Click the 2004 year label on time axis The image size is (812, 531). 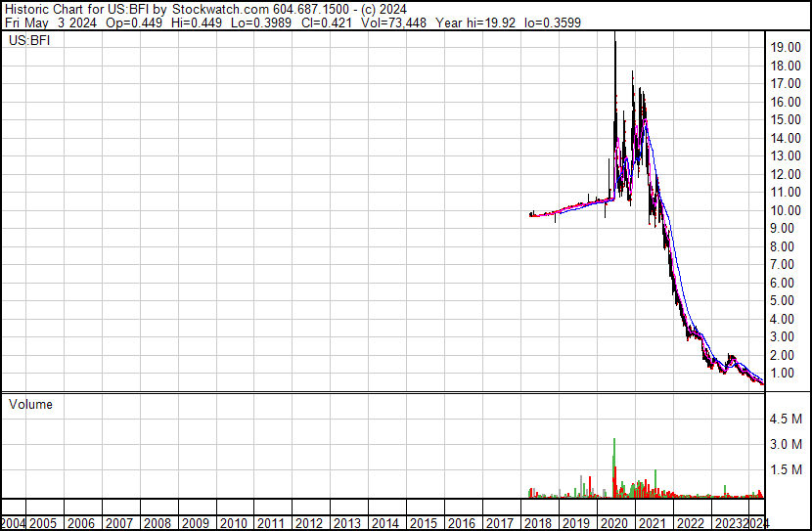tap(14, 523)
